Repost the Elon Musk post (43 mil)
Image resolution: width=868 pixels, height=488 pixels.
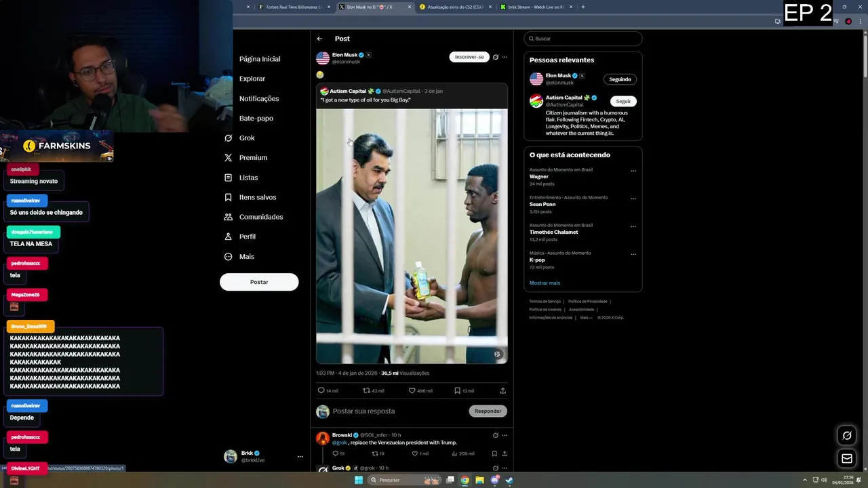374,390
